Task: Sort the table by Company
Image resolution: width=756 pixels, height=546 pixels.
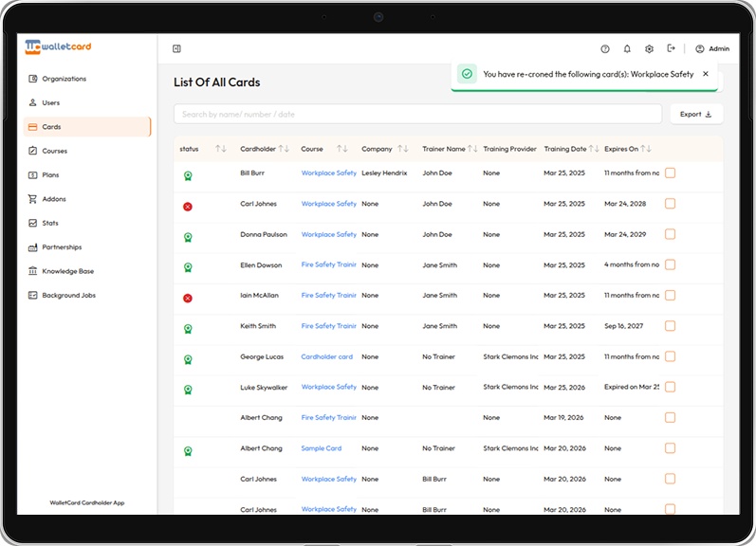Action: coord(403,149)
